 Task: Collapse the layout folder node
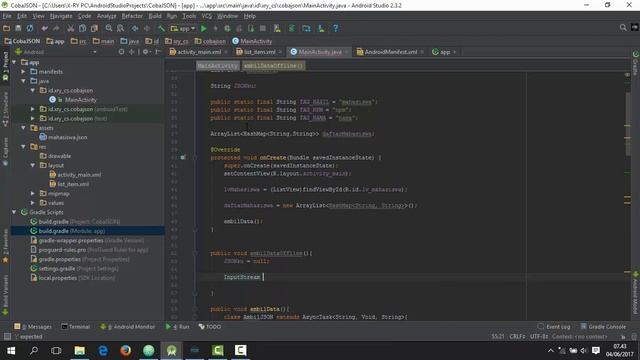click(33, 166)
